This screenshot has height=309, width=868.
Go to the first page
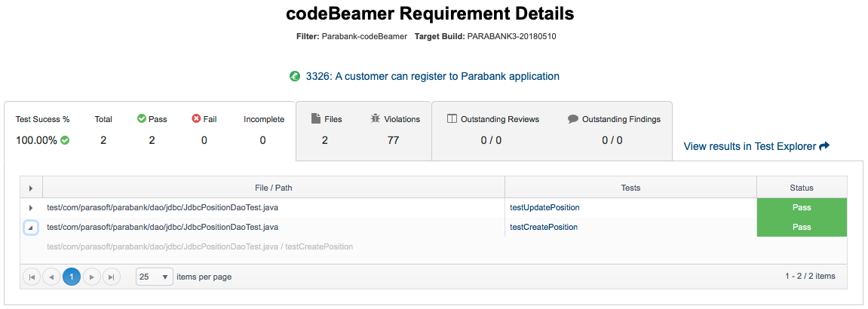[32, 277]
